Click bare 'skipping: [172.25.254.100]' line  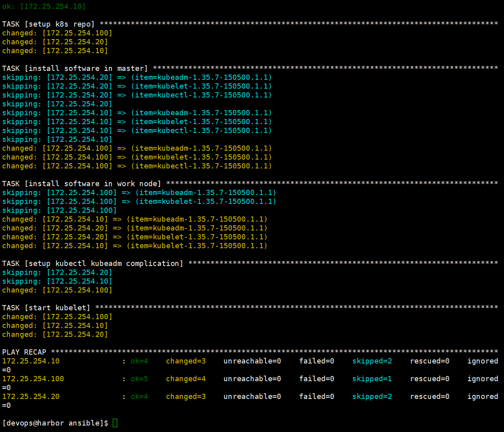59,210
